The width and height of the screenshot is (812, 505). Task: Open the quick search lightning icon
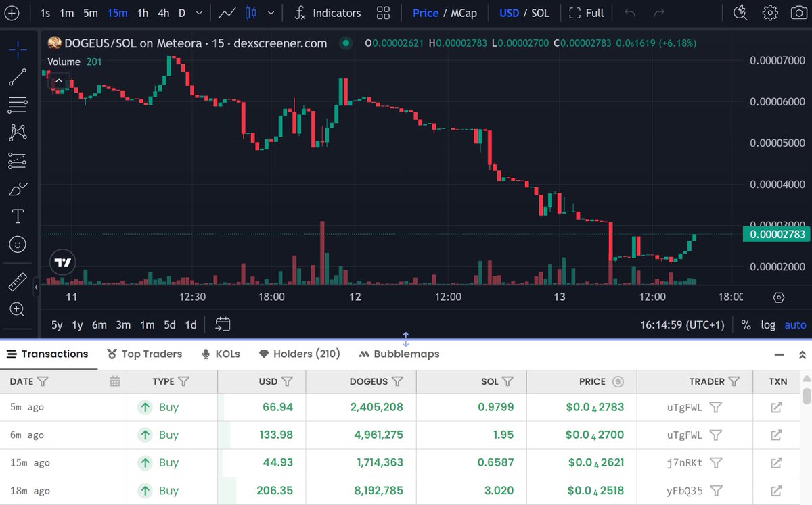740,13
